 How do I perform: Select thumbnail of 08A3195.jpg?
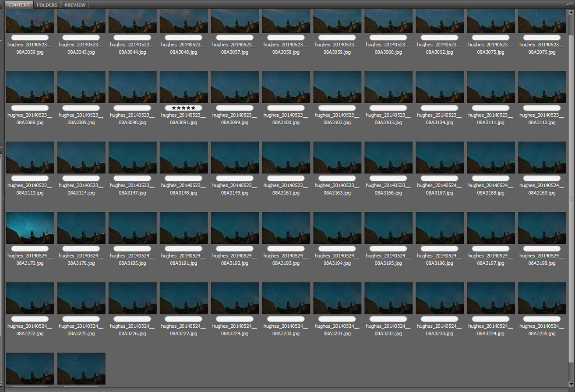(388, 228)
